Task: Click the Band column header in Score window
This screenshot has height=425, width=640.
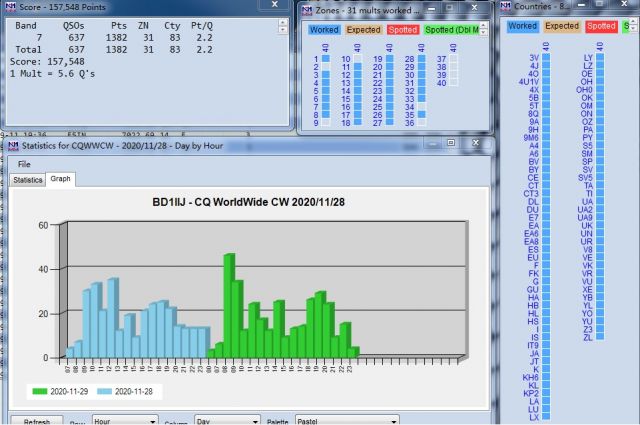Action: click(26, 26)
